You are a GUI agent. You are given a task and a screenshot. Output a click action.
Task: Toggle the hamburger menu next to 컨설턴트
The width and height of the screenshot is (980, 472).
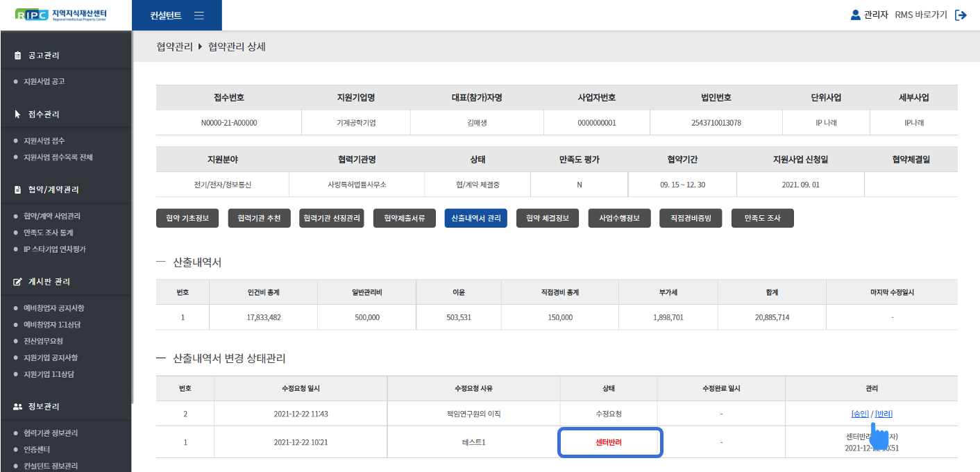point(199,15)
